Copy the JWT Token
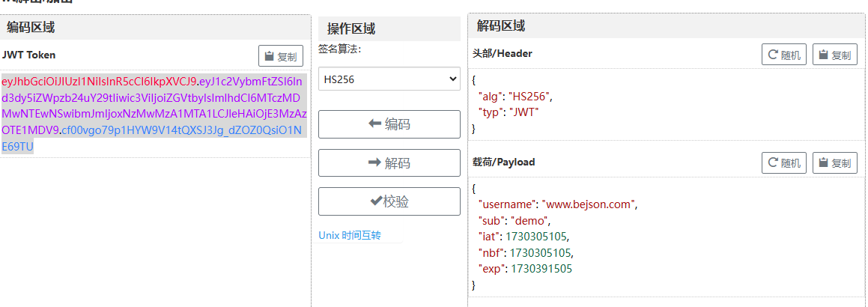Image resolution: width=868 pixels, height=307 pixels. (281, 56)
